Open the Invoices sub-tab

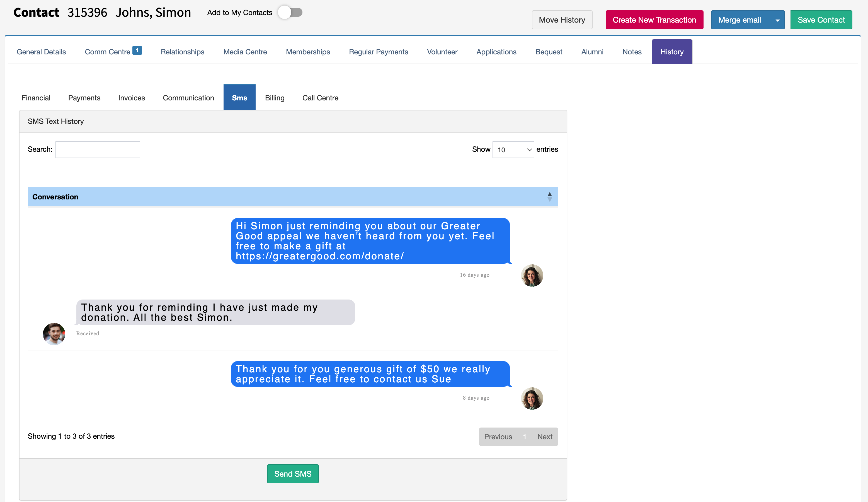pyautogui.click(x=132, y=98)
